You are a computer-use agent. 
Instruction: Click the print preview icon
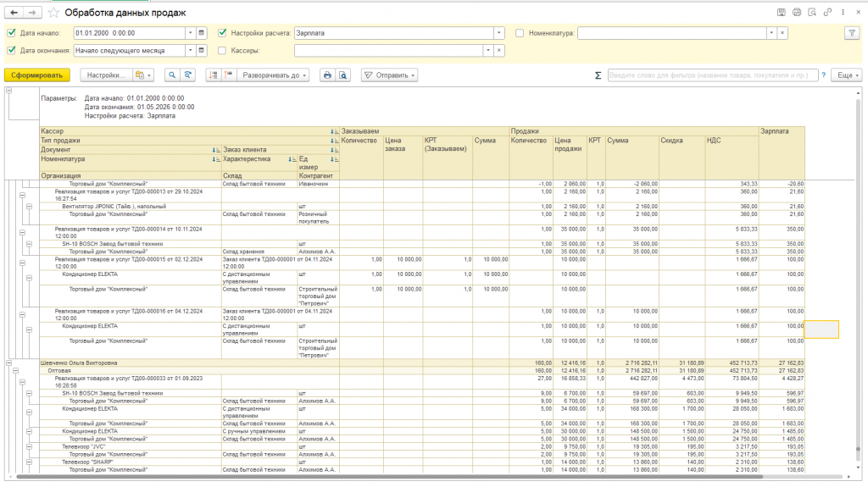tap(343, 75)
